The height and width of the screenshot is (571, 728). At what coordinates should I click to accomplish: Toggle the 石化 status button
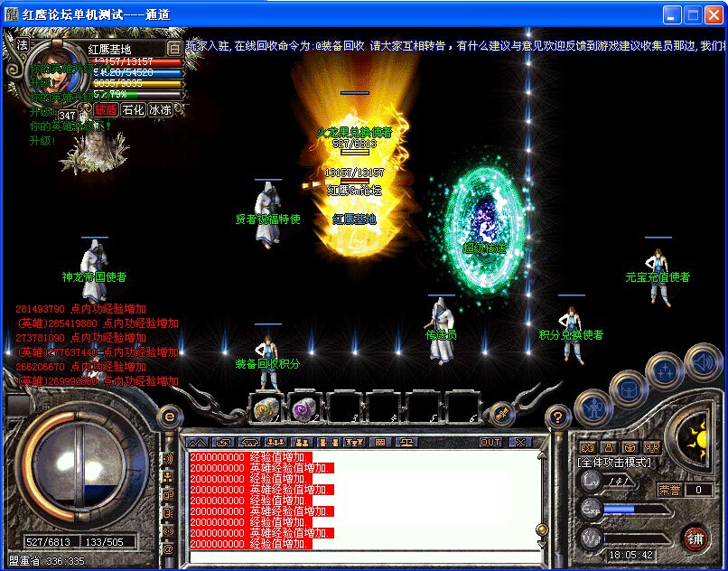(x=133, y=110)
